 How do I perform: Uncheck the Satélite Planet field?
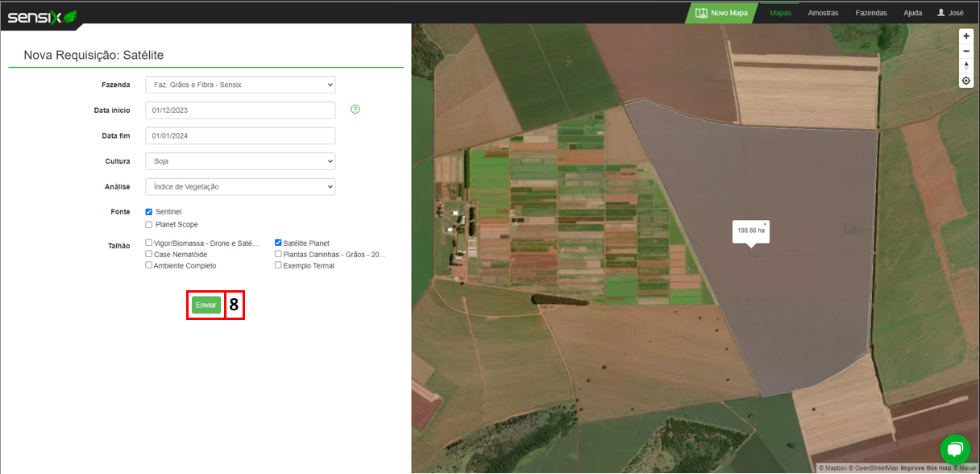point(278,243)
